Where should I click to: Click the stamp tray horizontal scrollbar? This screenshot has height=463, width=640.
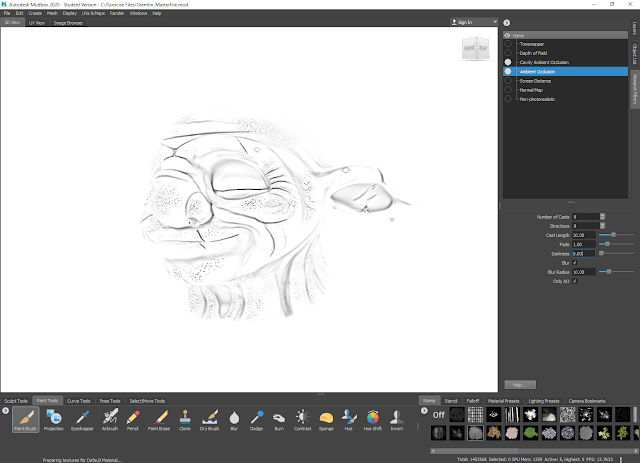click(x=534, y=451)
